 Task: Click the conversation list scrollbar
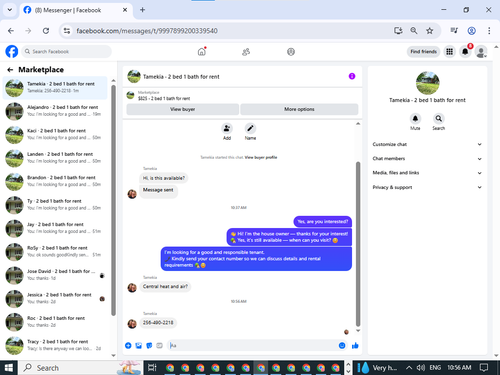tap(113, 200)
